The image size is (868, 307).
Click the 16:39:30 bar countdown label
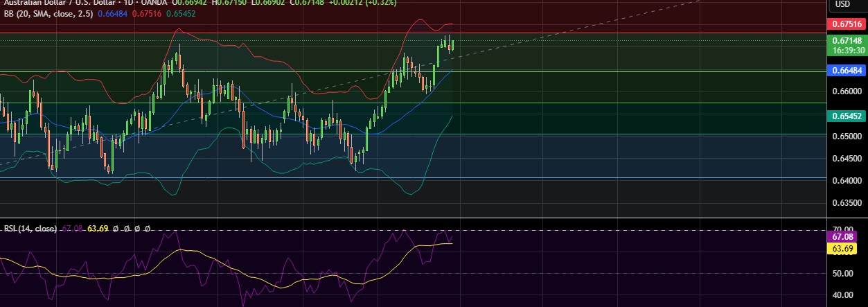[847, 50]
